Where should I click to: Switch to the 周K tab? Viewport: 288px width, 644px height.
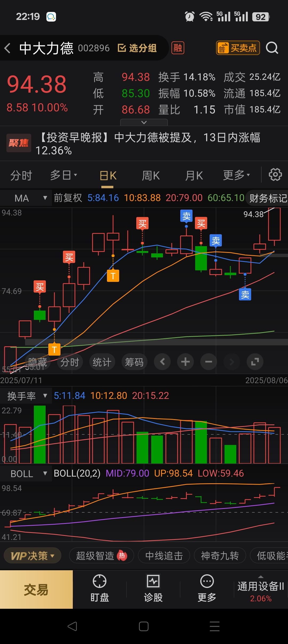[151, 176]
